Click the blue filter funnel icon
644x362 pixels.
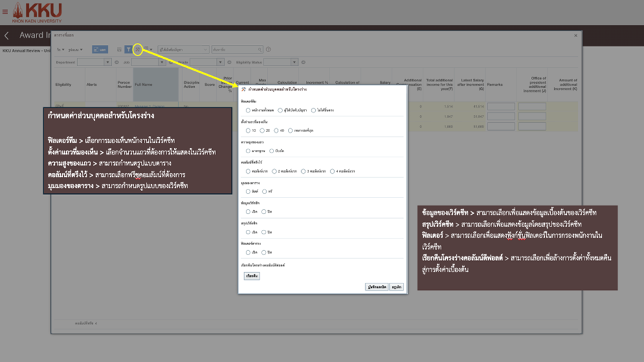click(x=128, y=50)
